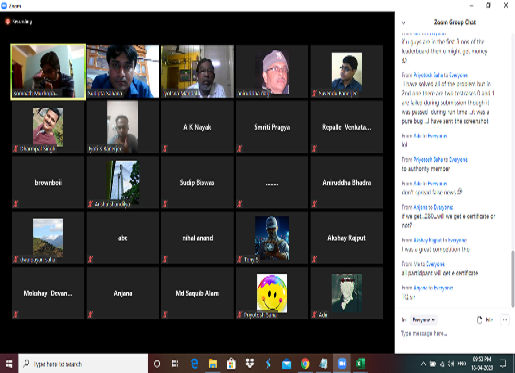
Task: Open the Everyone recipient dropdown
Action: pyautogui.click(x=423, y=320)
